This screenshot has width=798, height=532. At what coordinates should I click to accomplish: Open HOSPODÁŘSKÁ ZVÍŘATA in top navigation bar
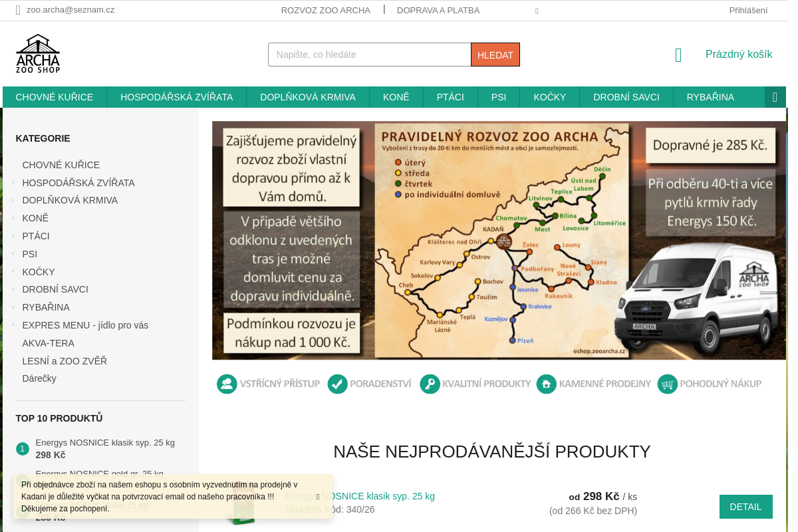click(177, 97)
